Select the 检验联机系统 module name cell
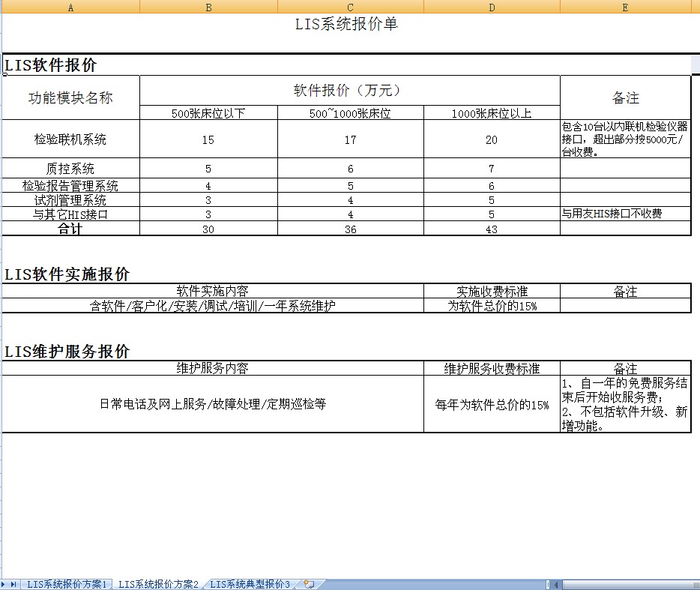The width and height of the screenshot is (700, 590). pyautogui.click(x=70, y=139)
